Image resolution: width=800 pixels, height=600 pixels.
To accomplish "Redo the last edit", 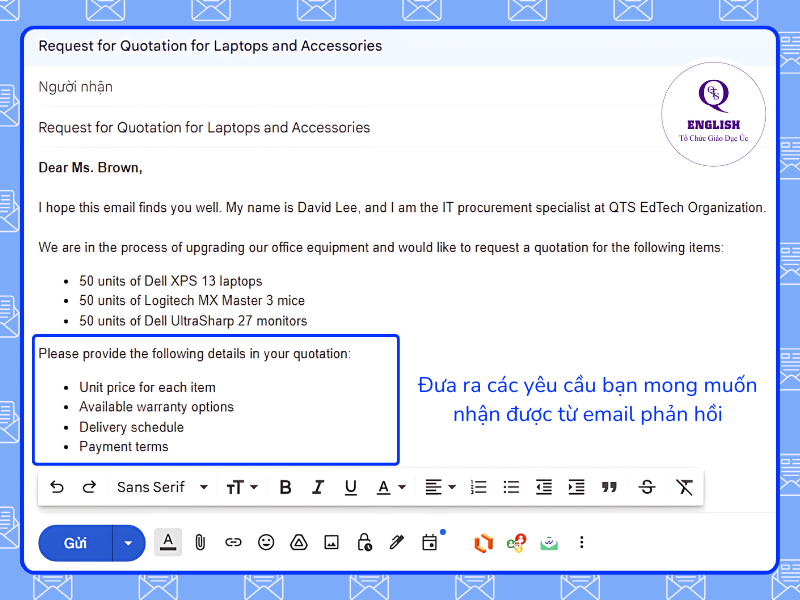I will (x=89, y=487).
